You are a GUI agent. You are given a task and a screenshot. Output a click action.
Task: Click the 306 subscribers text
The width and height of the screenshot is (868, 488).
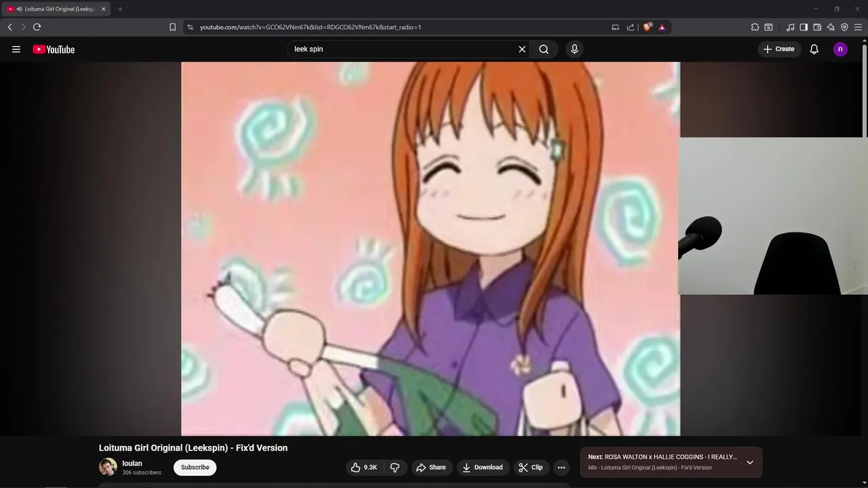coord(142,472)
